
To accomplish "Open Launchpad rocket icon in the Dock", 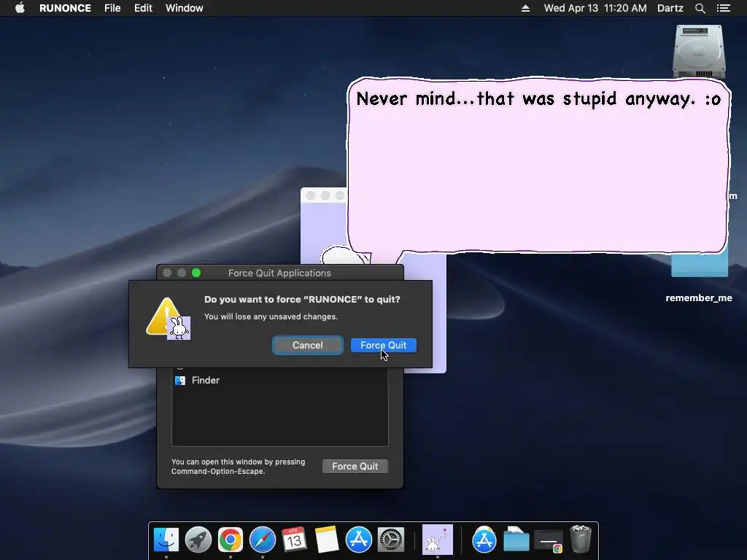I will 198,540.
